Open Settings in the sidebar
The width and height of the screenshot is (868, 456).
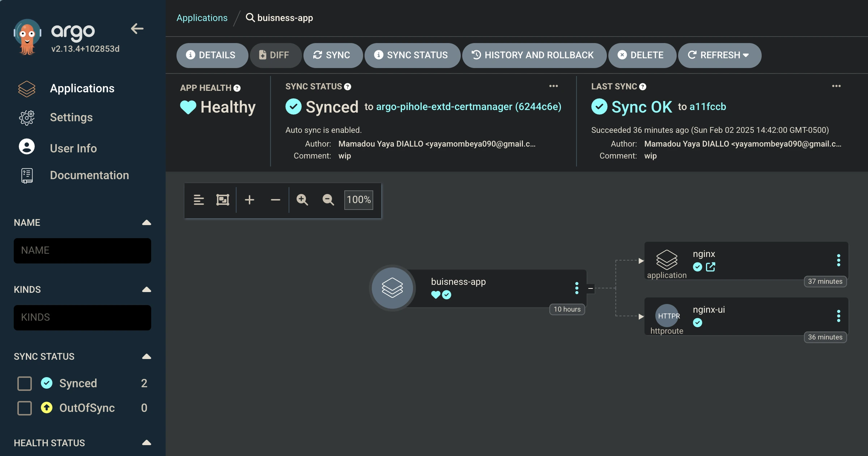71,117
